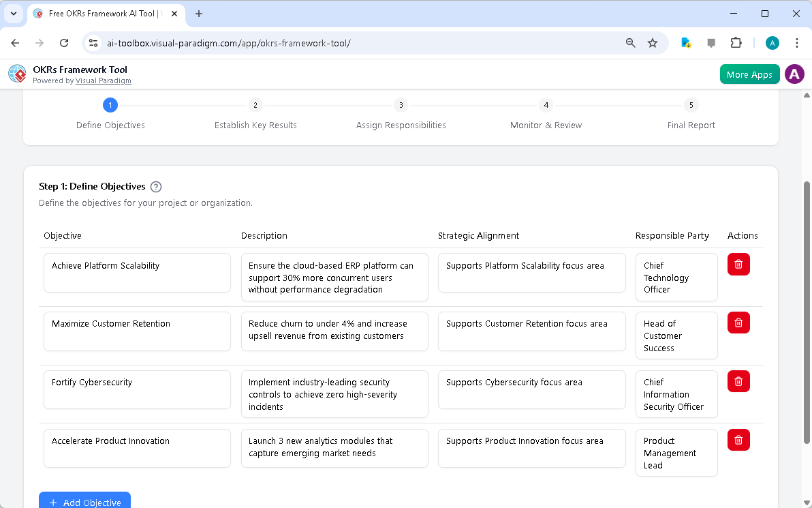Image resolution: width=812 pixels, height=508 pixels.
Task: Open the browser extensions puzzle icon
Action: (736, 42)
